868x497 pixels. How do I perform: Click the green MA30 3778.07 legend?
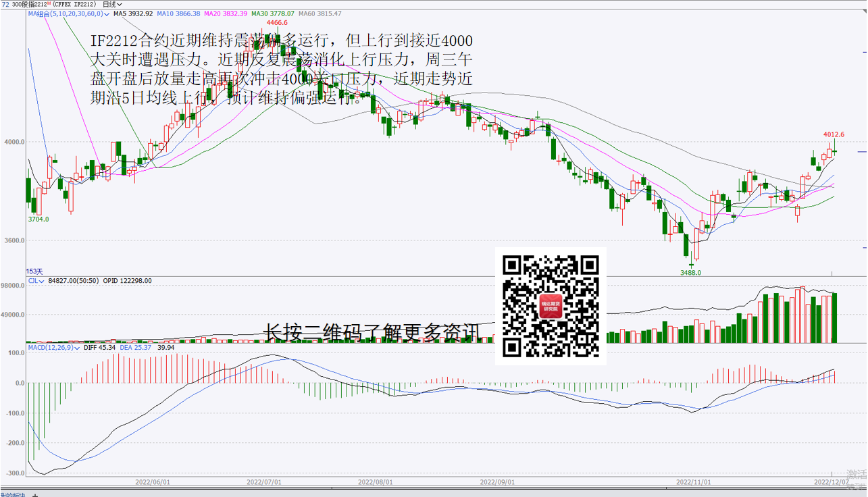[x=272, y=14]
